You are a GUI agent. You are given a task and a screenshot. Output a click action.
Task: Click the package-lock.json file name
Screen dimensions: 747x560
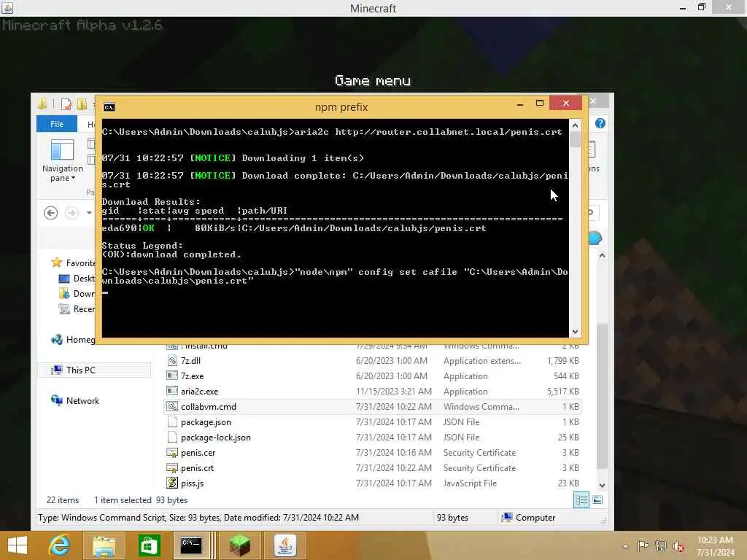tap(216, 437)
